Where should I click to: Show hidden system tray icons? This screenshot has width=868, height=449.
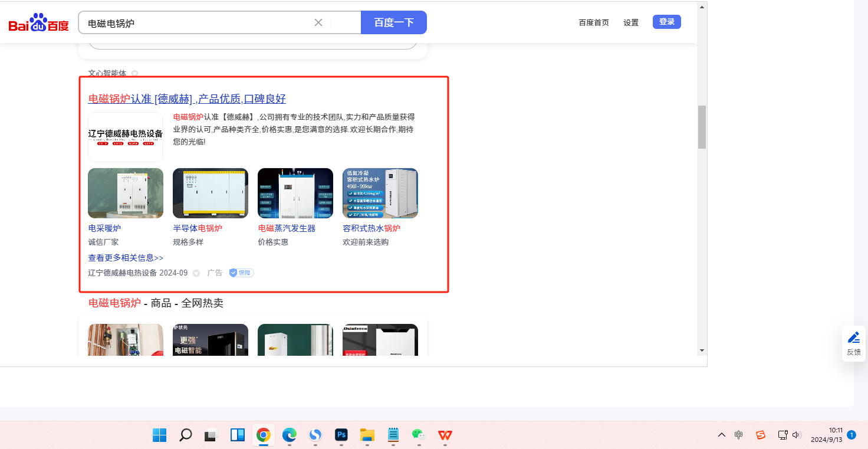722,435
